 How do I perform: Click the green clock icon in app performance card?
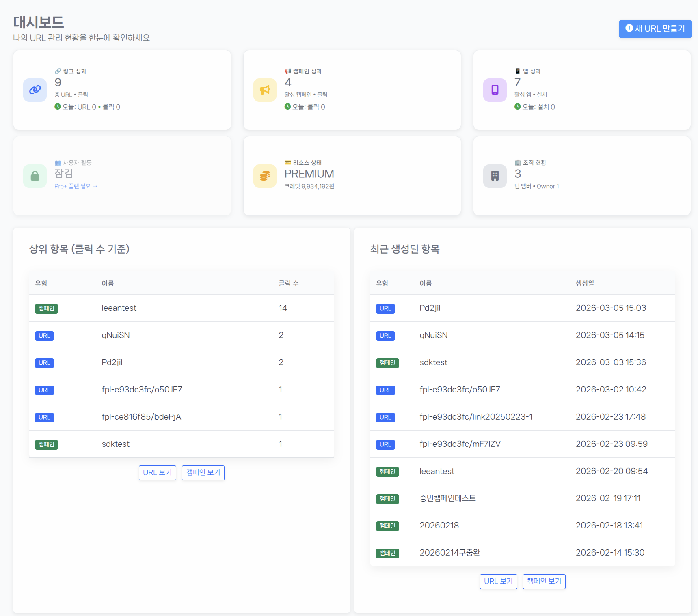tap(517, 107)
